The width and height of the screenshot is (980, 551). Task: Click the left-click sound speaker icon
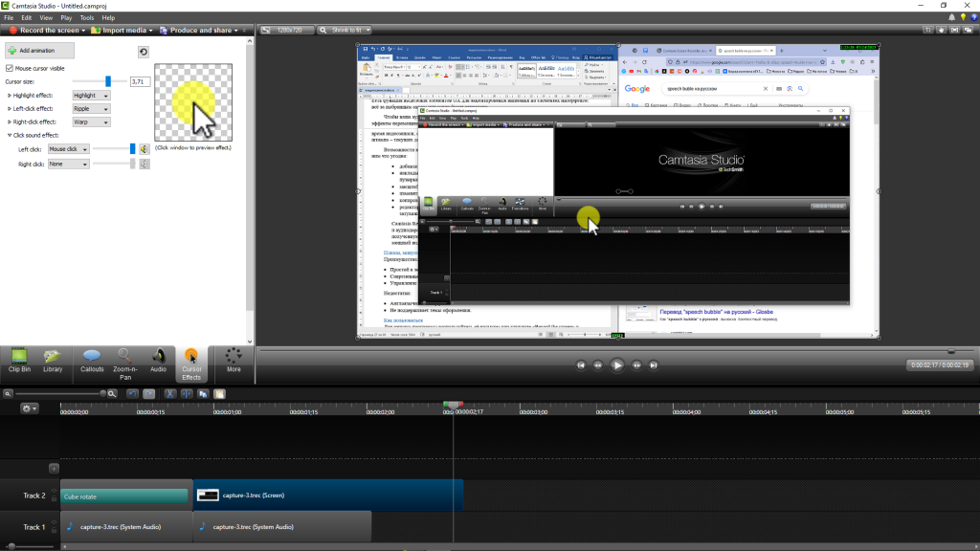(145, 149)
